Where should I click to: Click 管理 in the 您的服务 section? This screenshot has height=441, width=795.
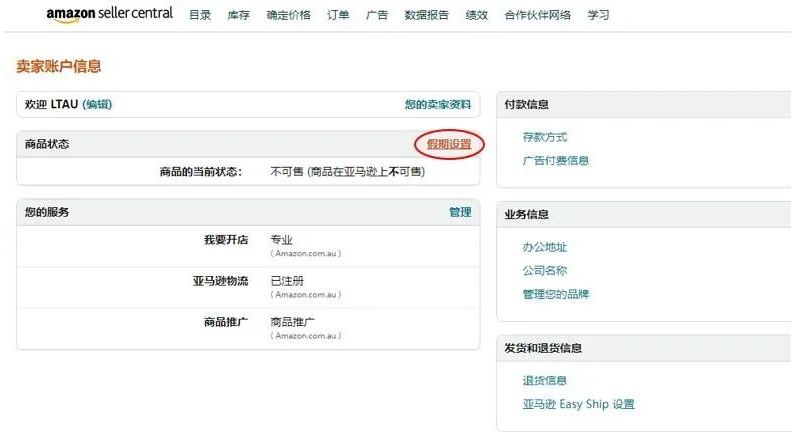[460, 212]
